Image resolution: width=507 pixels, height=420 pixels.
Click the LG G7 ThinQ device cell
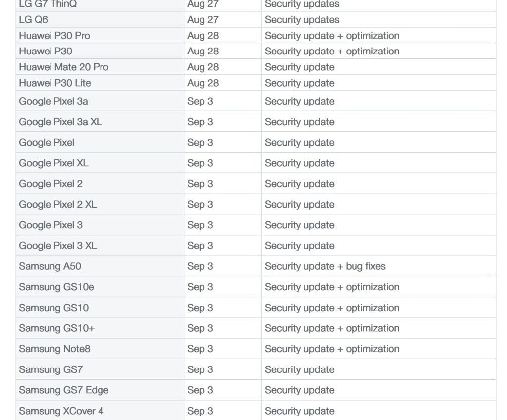click(48, 4)
